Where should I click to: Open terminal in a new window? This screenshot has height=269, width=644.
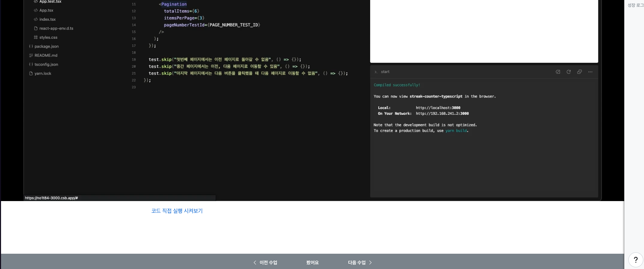click(x=579, y=72)
